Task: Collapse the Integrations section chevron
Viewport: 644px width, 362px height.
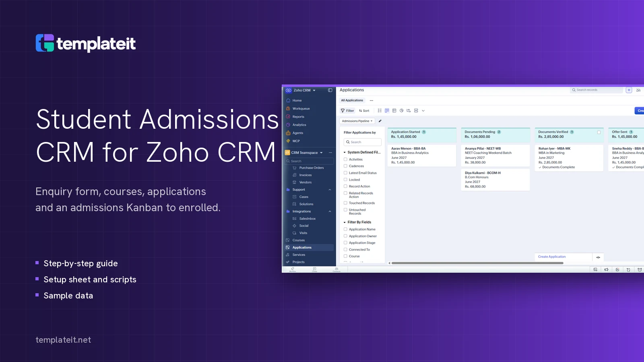Action: (330, 212)
